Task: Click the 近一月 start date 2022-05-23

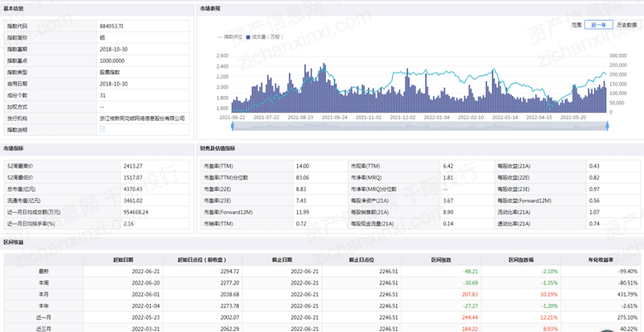Action: pyautogui.click(x=144, y=317)
